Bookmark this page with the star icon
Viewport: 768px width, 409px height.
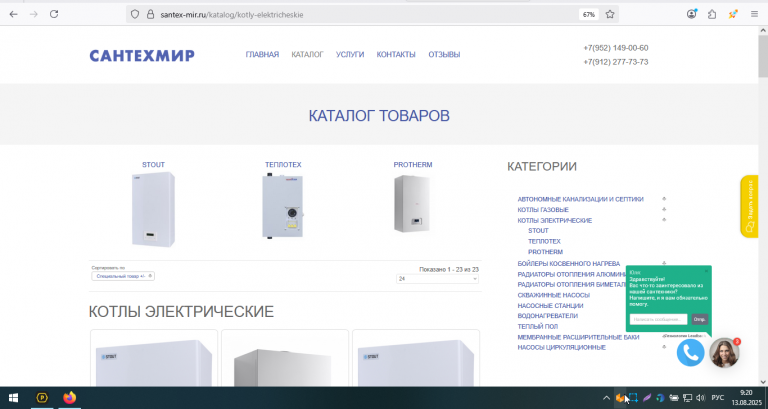click(610, 14)
